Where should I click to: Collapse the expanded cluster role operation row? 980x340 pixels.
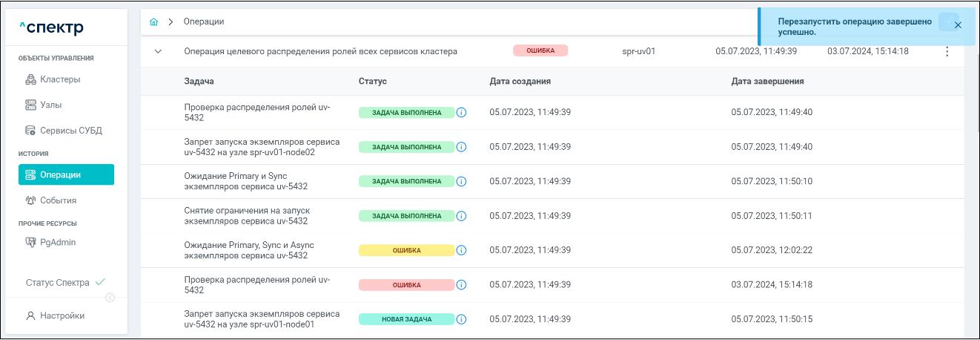tap(158, 52)
